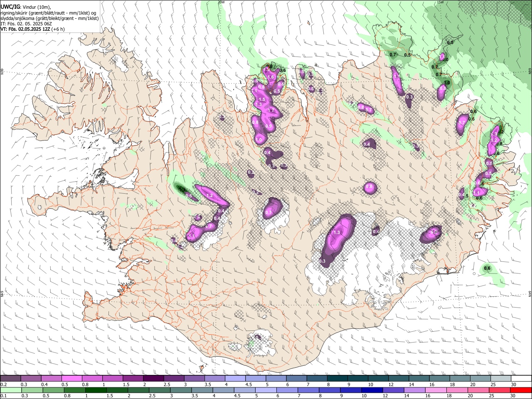The width and height of the screenshot is (532, 399).
Task: Click the dull plum 0.2 snow-scale swatch
Action: coord(10,379)
